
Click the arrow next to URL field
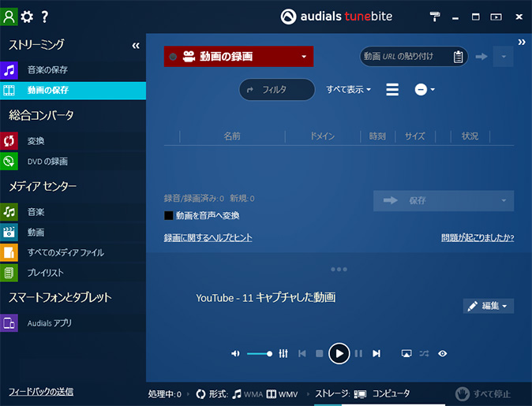[481, 57]
